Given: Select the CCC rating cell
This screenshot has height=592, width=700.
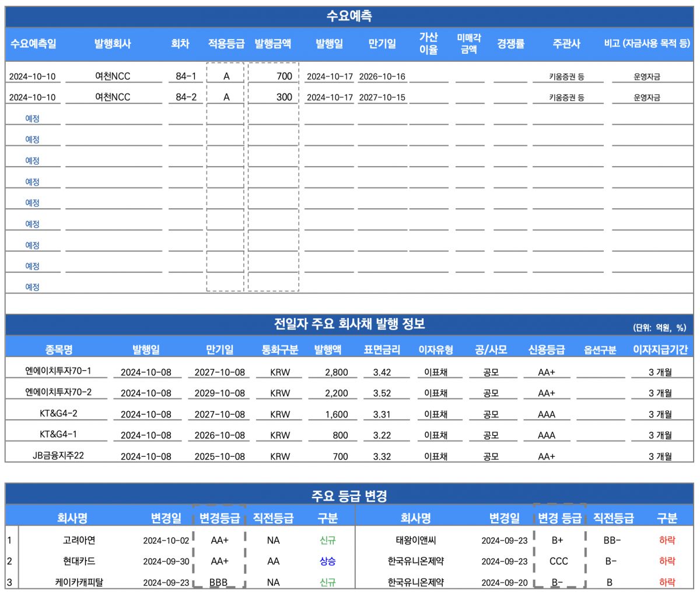Looking at the screenshot, I should [558, 561].
